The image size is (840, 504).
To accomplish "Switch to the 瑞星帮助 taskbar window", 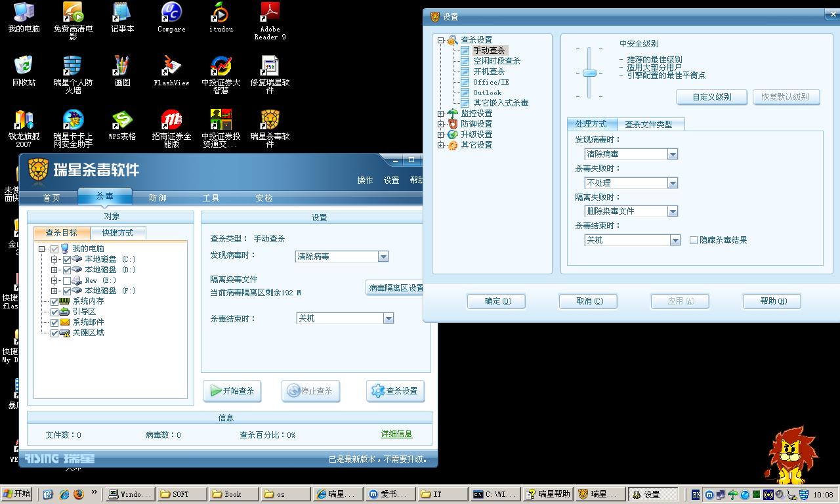I will point(549,494).
